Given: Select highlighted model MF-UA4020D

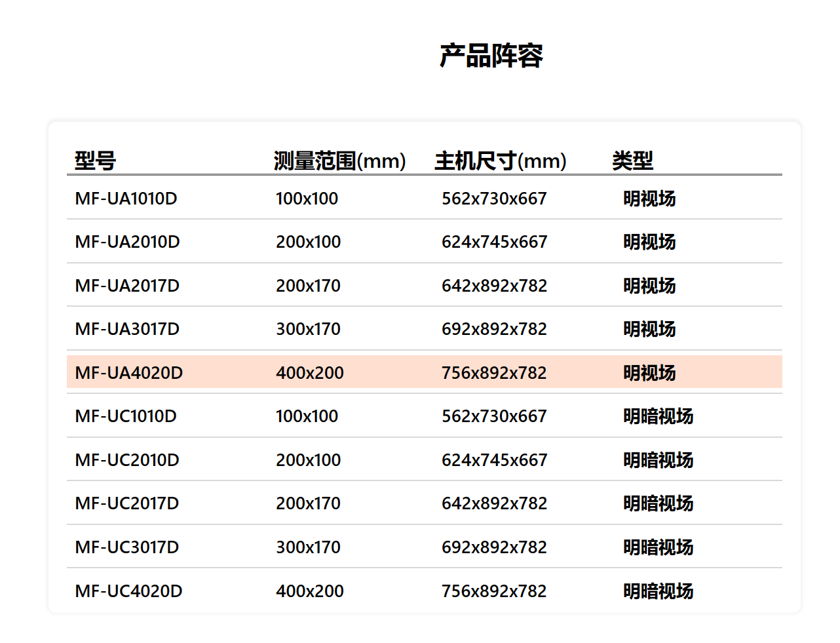Looking at the screenshot, I should [129, 373].
